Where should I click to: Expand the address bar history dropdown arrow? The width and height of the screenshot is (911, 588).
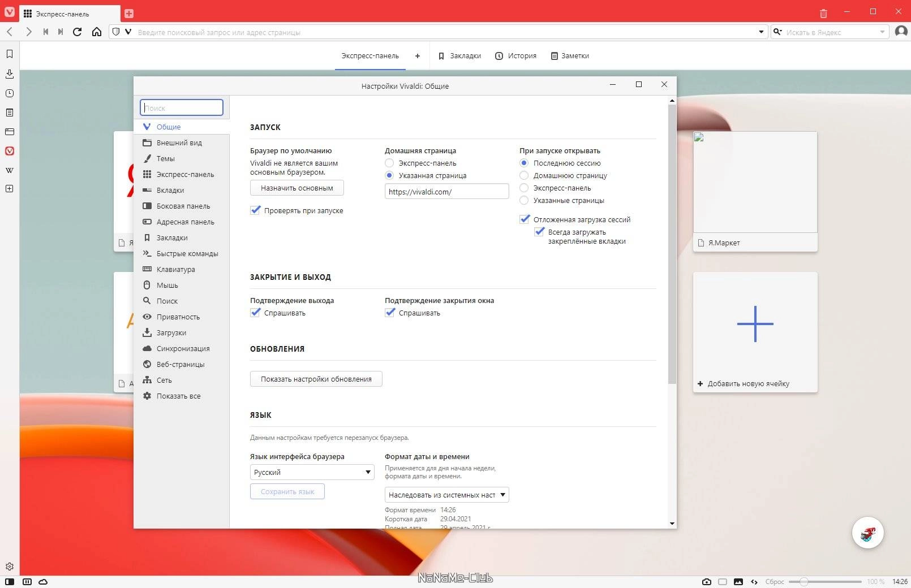click(x=761, y=32)
